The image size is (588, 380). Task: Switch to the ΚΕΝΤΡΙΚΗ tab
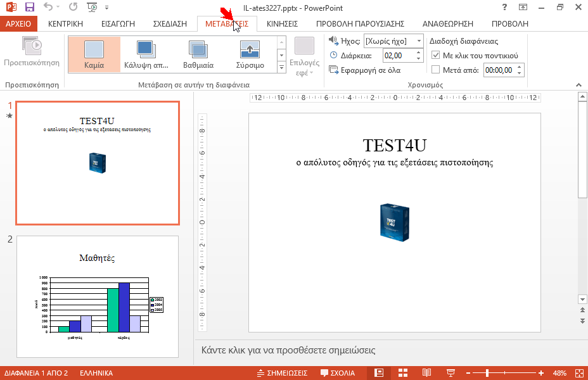click(x=65, y=23)
